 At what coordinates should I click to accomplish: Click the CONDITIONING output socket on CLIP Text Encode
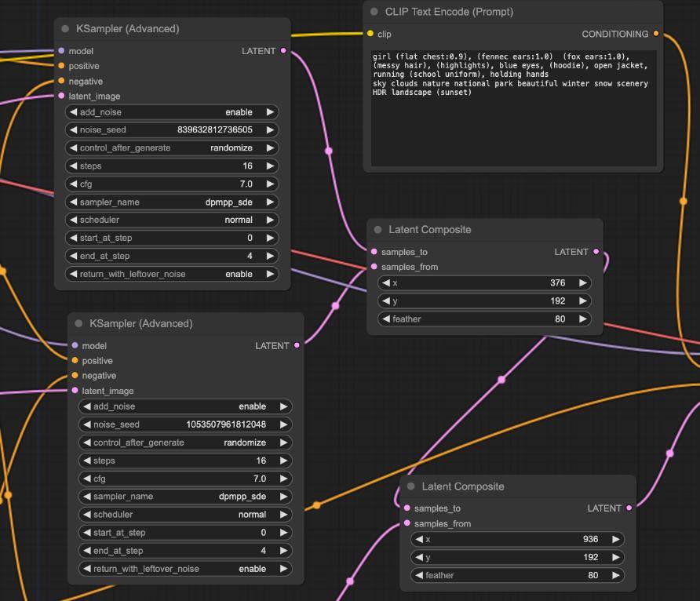tap(656, 34)
